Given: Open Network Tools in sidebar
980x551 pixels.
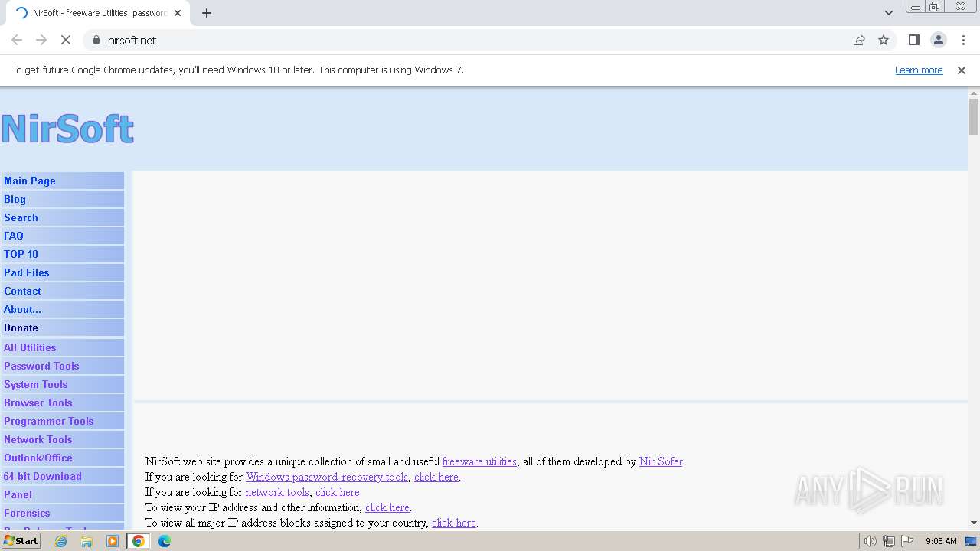Looking at the screenshot, I should pos(62,439).
